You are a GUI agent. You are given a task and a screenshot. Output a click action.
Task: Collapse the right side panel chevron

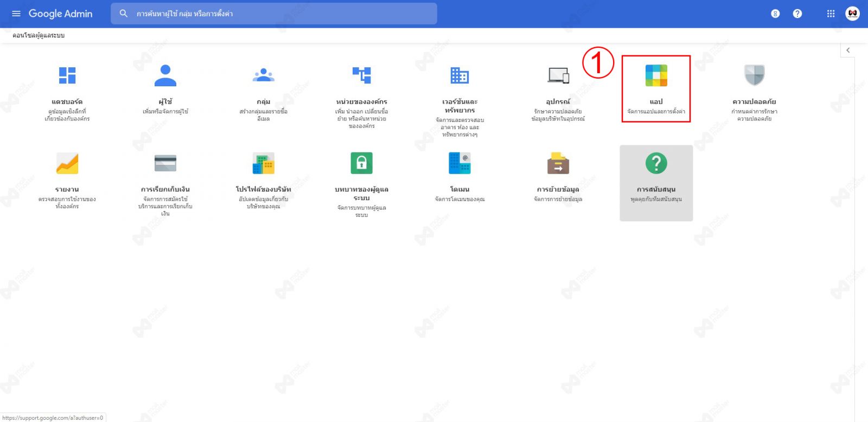(x=848, y=50)
